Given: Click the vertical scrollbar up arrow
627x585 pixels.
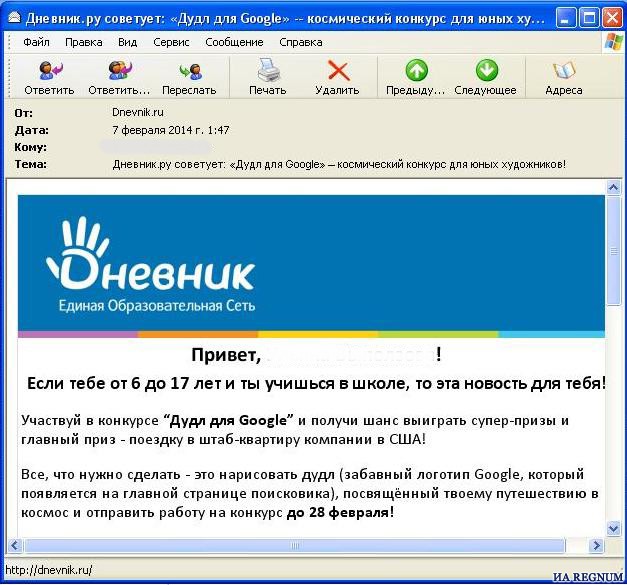Looking at the screenshot, I should (613, 188).
